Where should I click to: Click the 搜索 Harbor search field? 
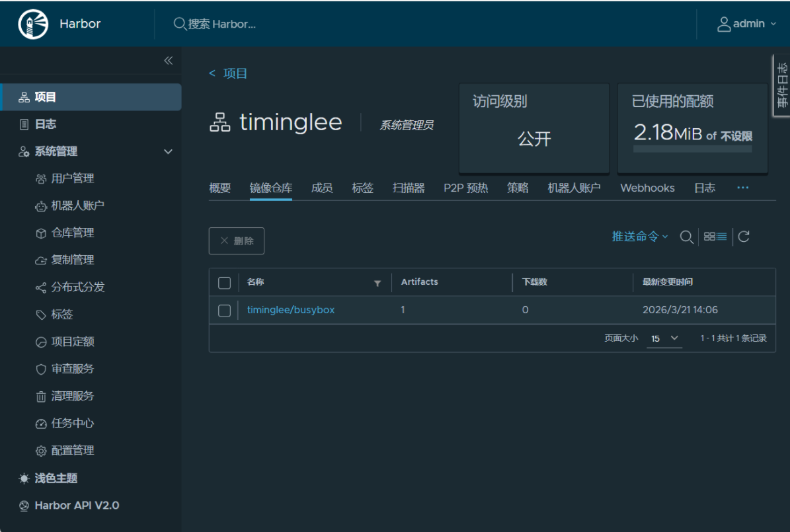221,24
